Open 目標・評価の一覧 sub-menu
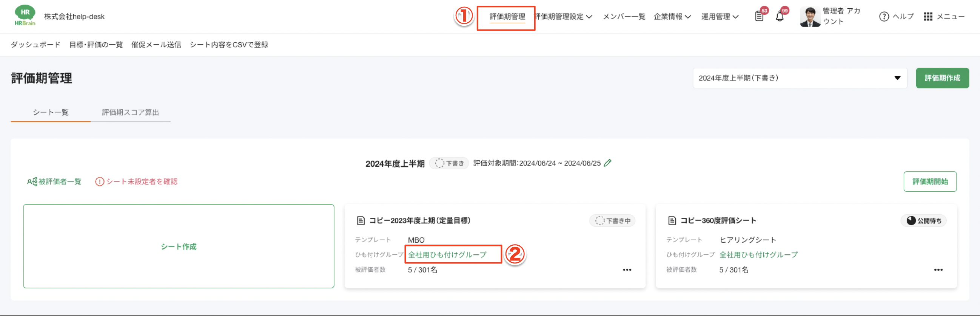The height and width of the screenshot is (316, 980). click(x=96, y=45)
